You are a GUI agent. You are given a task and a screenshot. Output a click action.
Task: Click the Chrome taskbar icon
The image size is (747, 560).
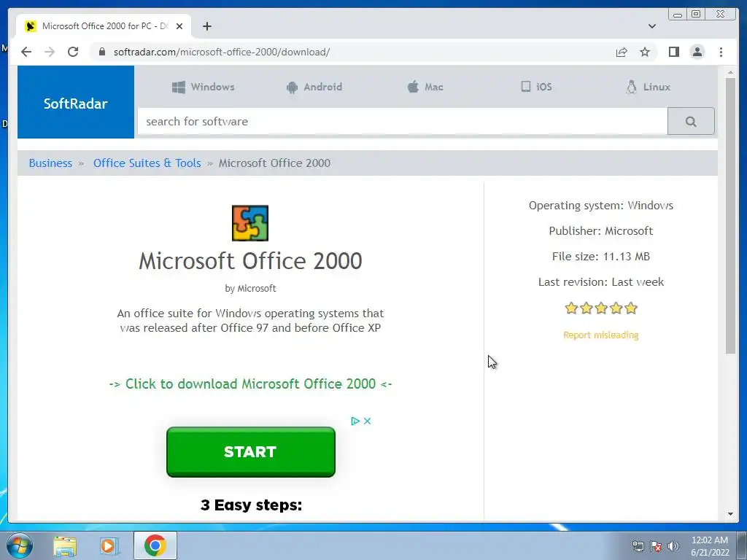(x=155, y=545)
